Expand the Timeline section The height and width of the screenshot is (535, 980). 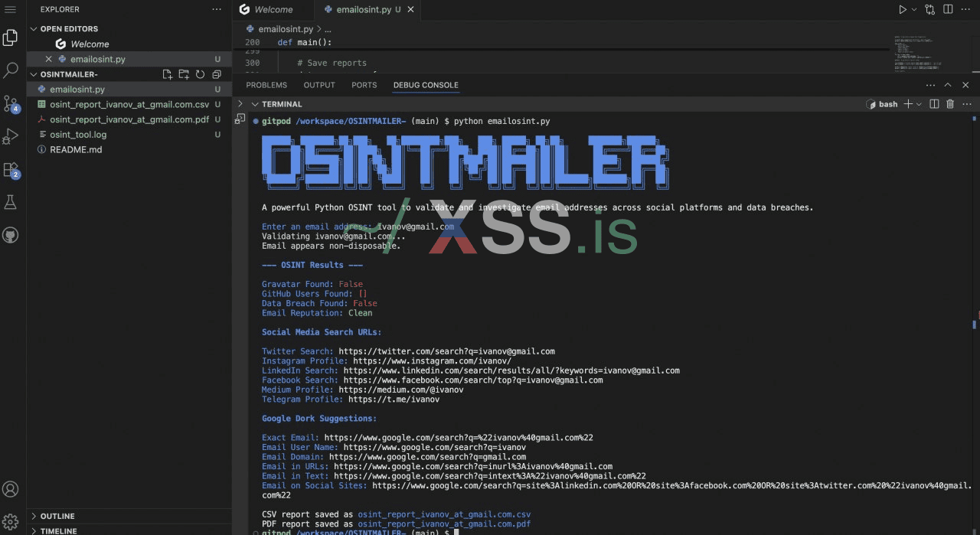pos(34,530)
